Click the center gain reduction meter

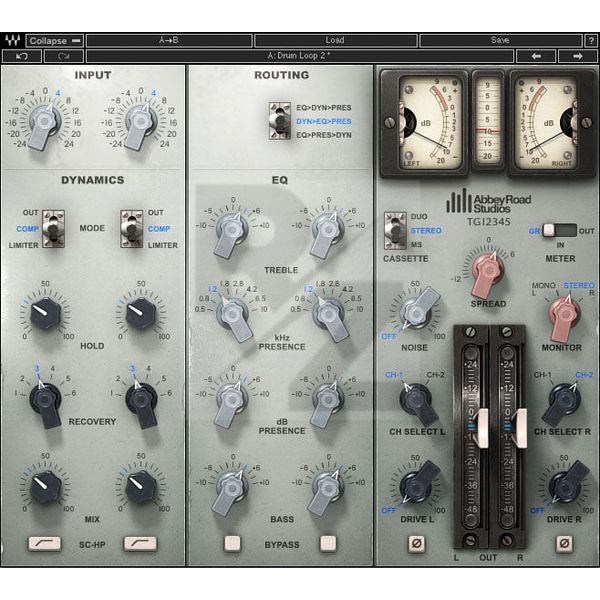tap(488, 121)
